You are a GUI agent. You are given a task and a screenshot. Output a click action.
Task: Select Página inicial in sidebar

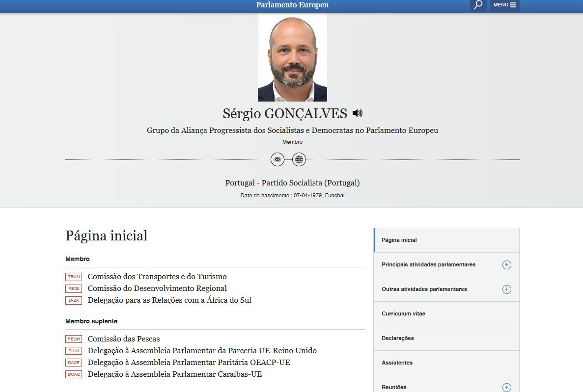pos(399,240)
